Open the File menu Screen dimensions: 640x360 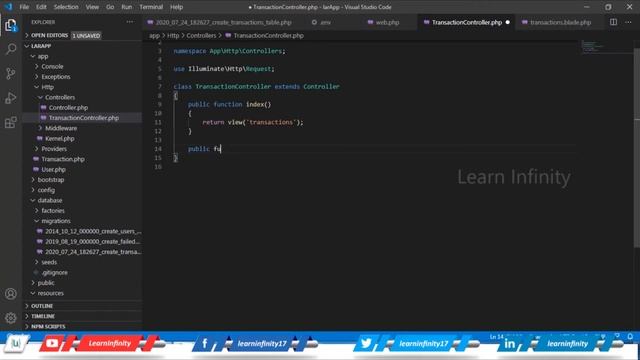click(x=24, y=7)
